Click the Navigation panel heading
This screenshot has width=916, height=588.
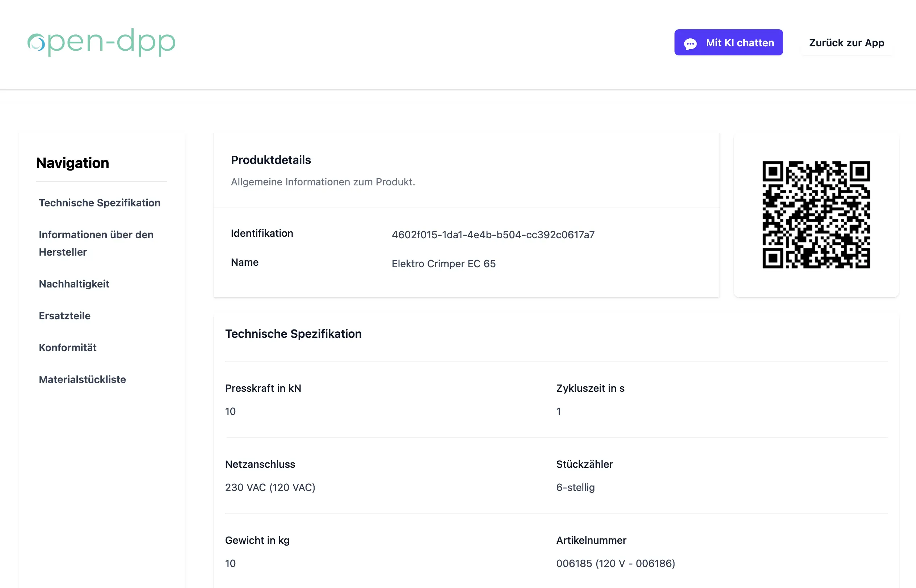coord(72,163)
